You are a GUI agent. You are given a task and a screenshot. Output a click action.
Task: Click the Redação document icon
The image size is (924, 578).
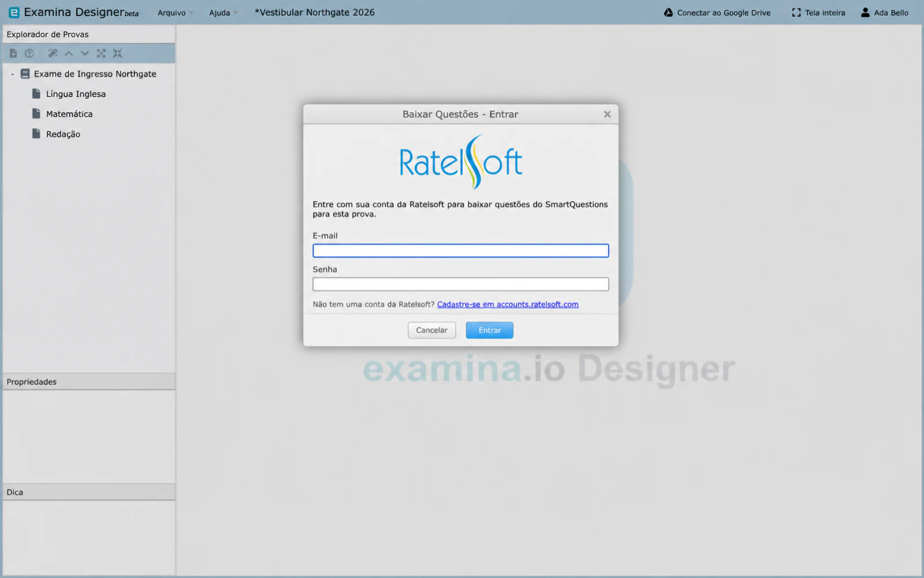point(36,134)
